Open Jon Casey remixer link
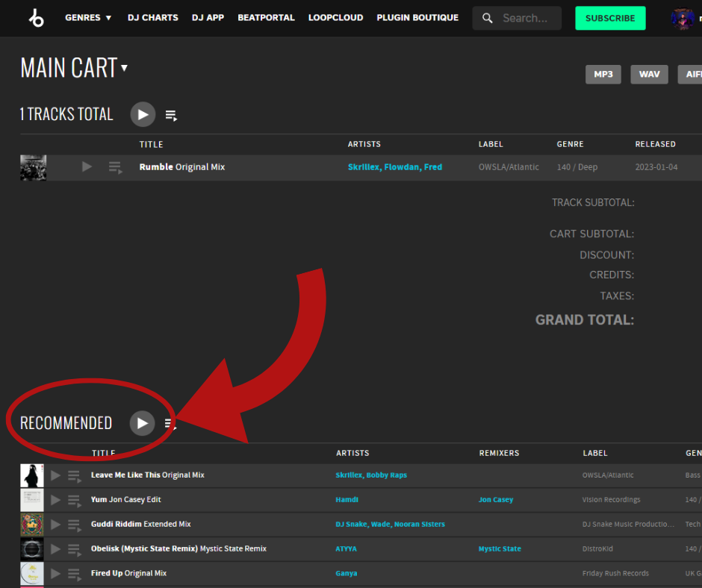Screen dimensions: 702x588 coord(496,500)
